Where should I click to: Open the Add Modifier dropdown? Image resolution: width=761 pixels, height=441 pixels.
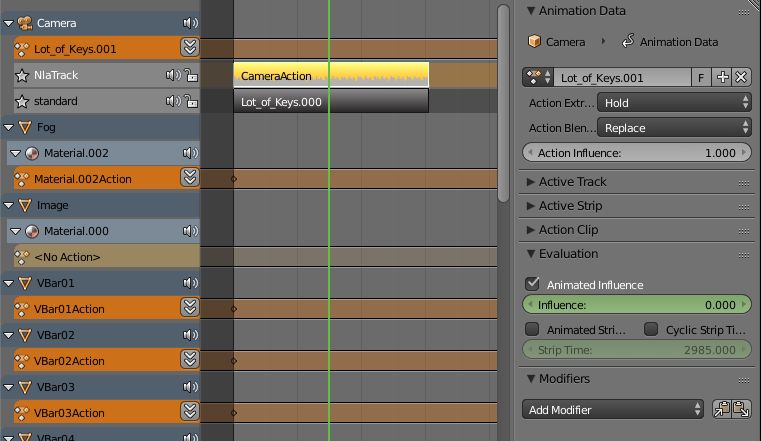[613, 409]
